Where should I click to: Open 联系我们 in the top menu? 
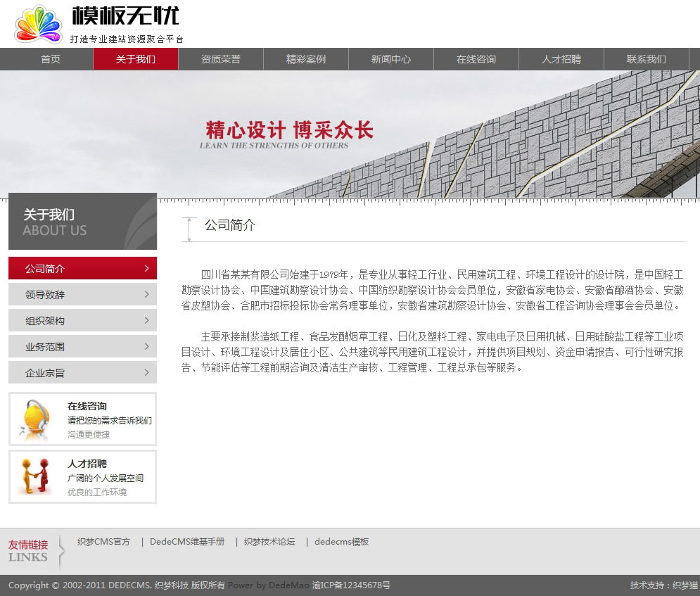[x=646, y=59]
